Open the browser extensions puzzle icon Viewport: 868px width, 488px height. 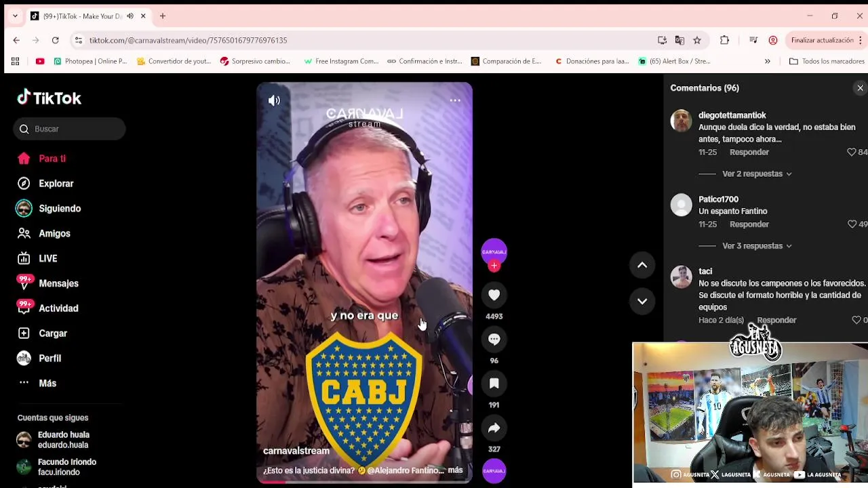tap(724, 41)
